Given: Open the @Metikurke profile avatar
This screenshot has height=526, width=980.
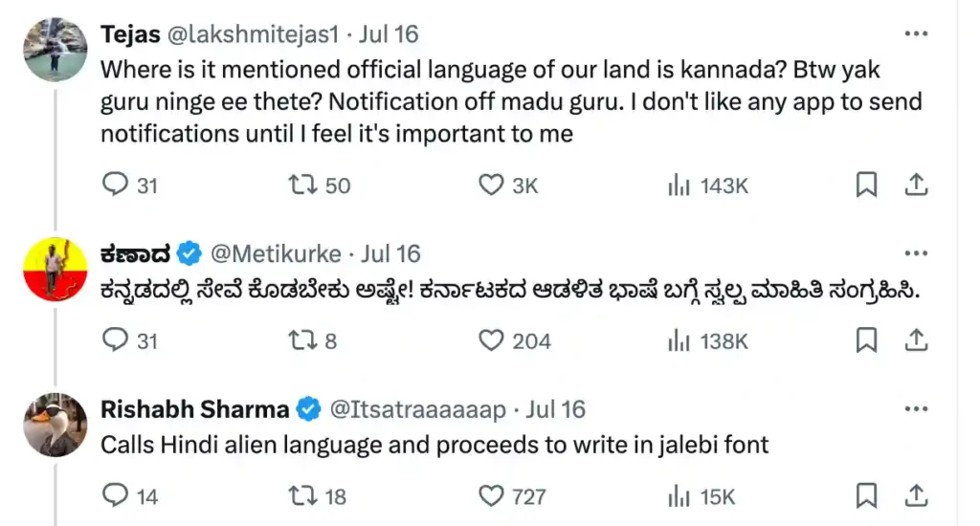Looking at the screenshot, I should click(x=56, y=269).
